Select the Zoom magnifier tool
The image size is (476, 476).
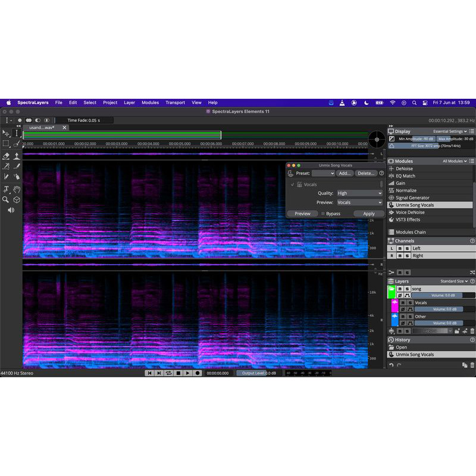pyautogui.click(x=6, y=200)
